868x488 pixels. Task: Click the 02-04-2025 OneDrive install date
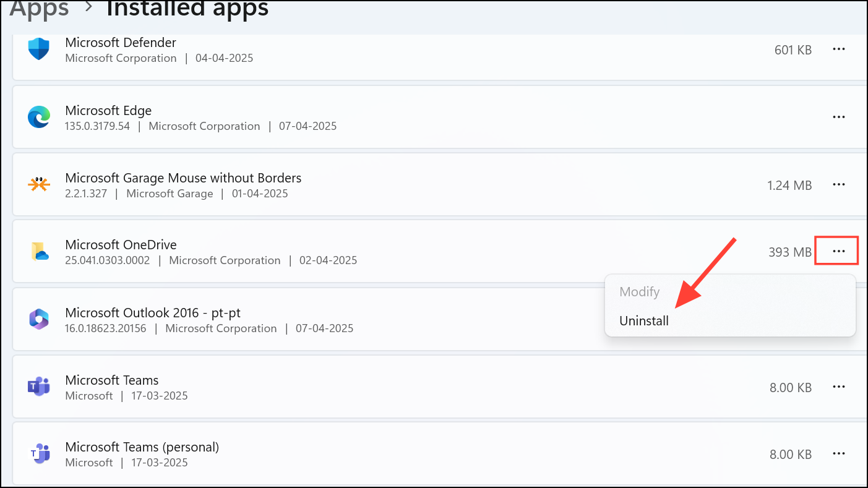[x=329, y=260]
